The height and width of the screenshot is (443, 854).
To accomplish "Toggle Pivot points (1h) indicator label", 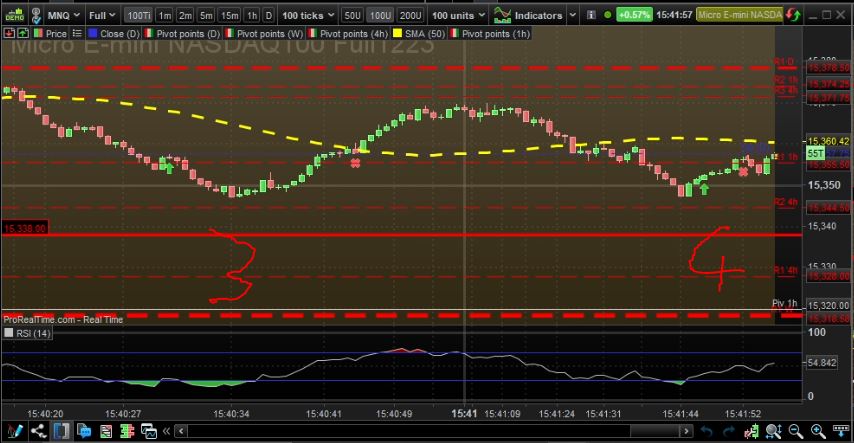I will point(490,33).
